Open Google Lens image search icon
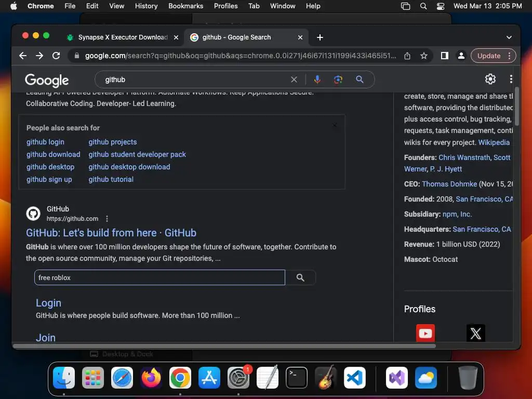Image resolution: width=532 pixels, height=399 pixels. [x=338, y=79]
